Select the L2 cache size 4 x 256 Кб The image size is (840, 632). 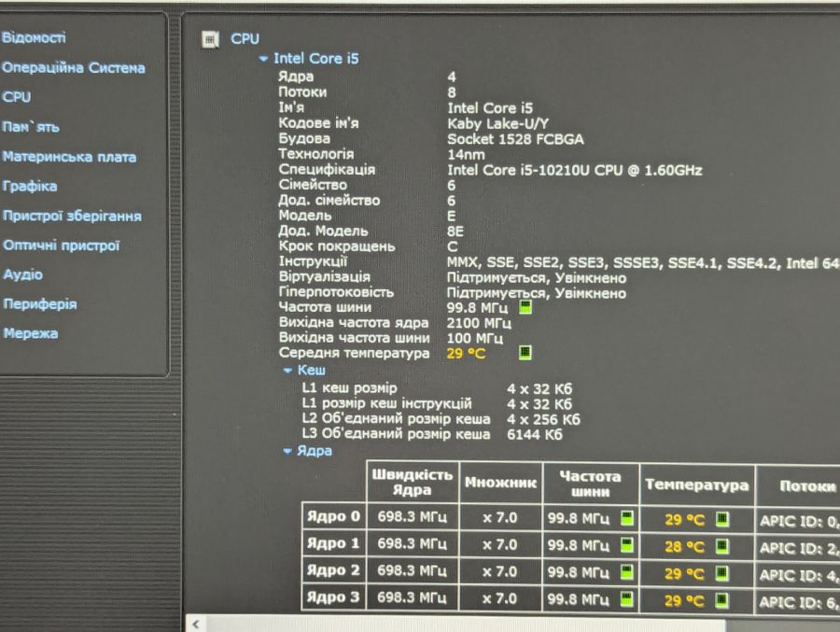pyautogui.click(x=544, y=419)
